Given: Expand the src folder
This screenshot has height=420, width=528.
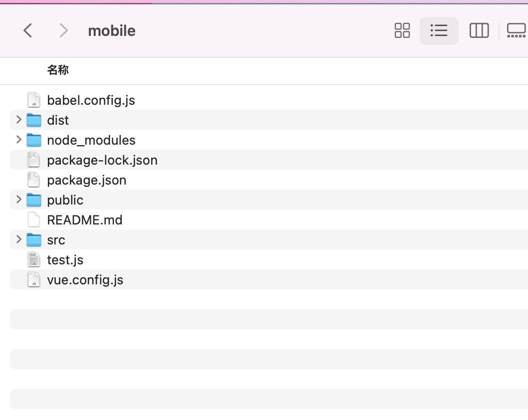Looking at the screenshot, I should tap(18, 239).
